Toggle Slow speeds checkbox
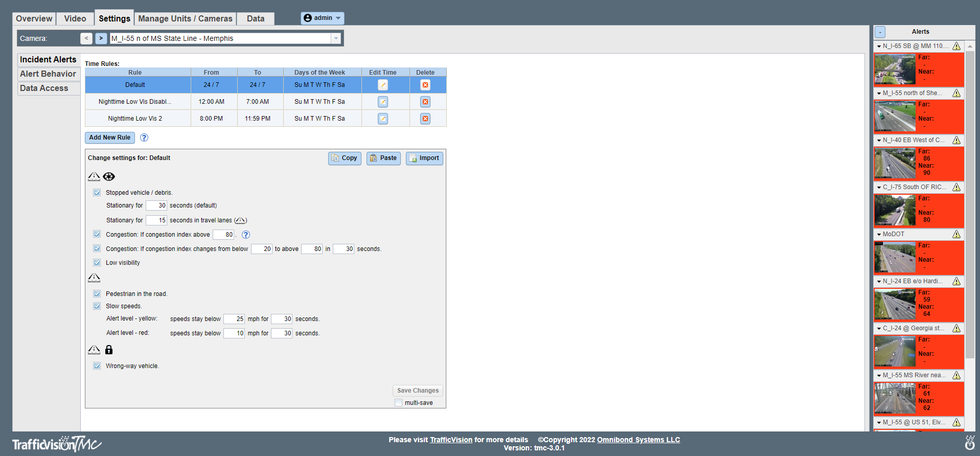Viewport: 980px width, 456px height. [x=97, y=306]
